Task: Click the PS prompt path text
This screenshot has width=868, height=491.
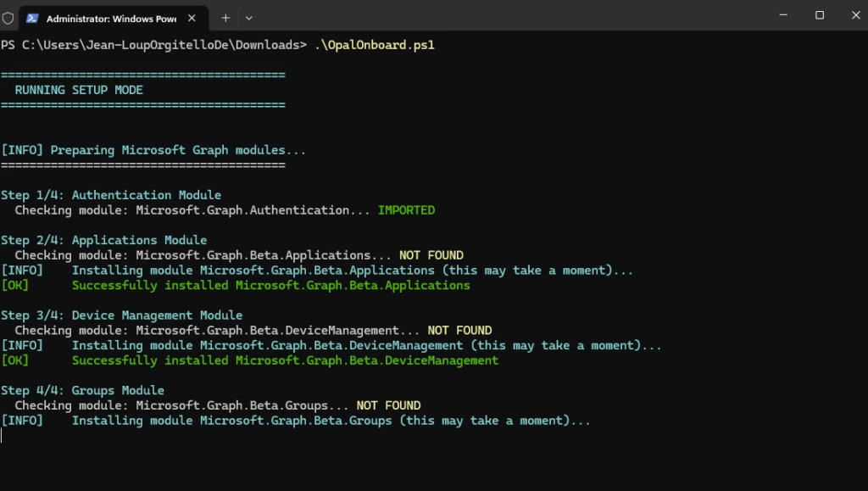Action: pos(153,45)
